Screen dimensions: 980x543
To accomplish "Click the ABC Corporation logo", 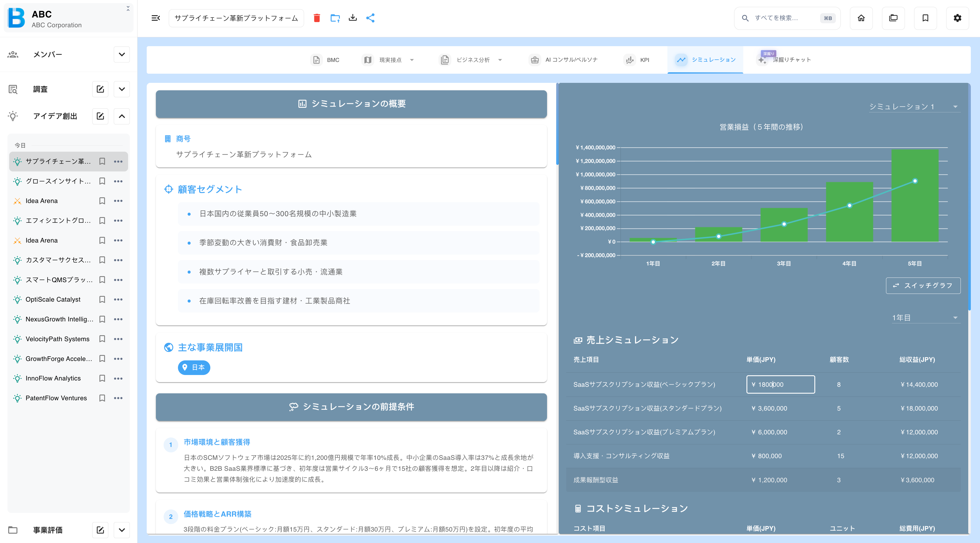I will (16, 18).
